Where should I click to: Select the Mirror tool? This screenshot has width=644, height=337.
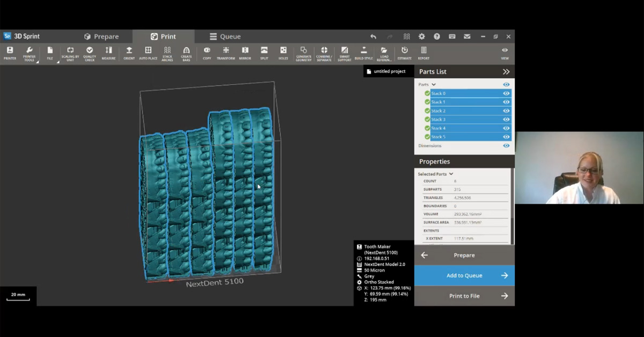245,53
